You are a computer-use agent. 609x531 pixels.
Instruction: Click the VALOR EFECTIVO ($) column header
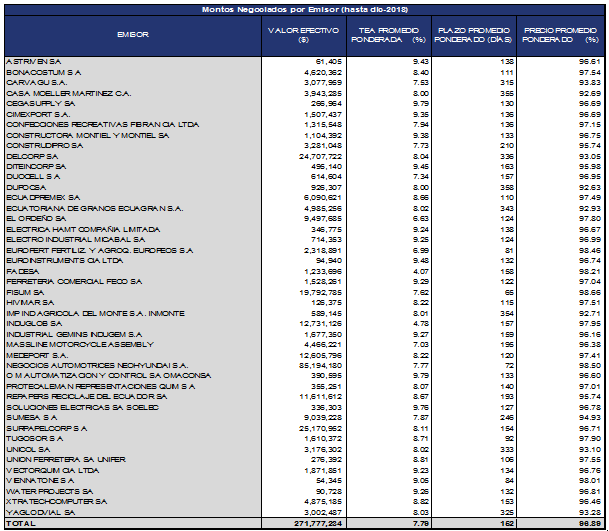pos(303,35)
